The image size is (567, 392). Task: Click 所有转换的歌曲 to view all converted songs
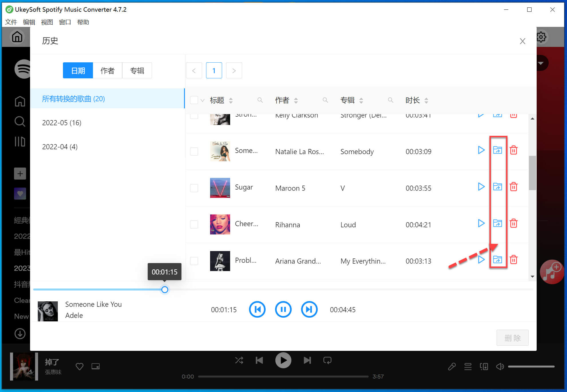pyautogui.click(x=74, y=99)
